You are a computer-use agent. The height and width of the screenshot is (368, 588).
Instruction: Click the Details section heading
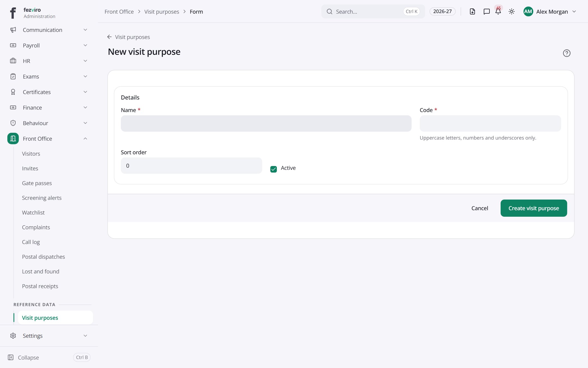pyautogui.click(x=130, y=98)
